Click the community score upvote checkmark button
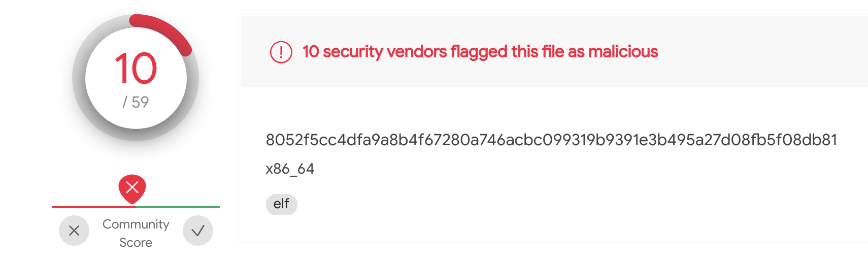Image resolution: width=868 pixels, height=262 pixels. pos(198,231)
